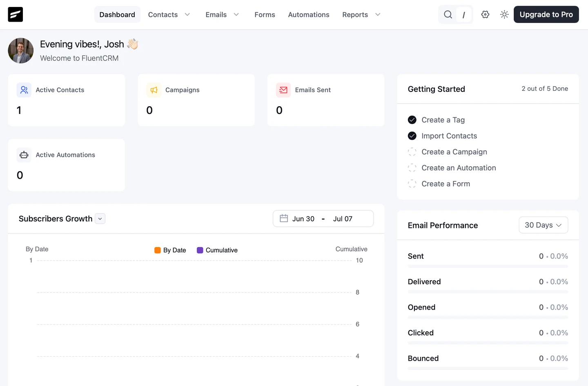Click the Campaigns megaphone icon

coord(154,90)
